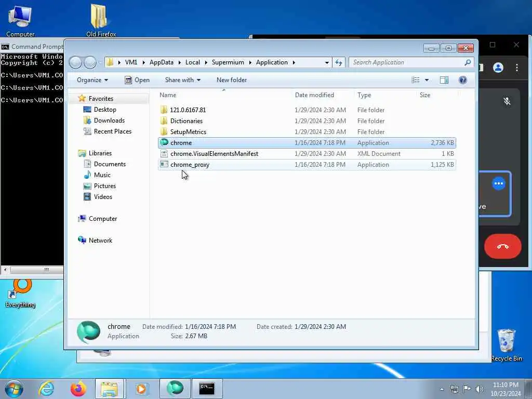Open Firefox from taskbar
The width and height of the screenshot is (532, 399).
coord(78,389)
